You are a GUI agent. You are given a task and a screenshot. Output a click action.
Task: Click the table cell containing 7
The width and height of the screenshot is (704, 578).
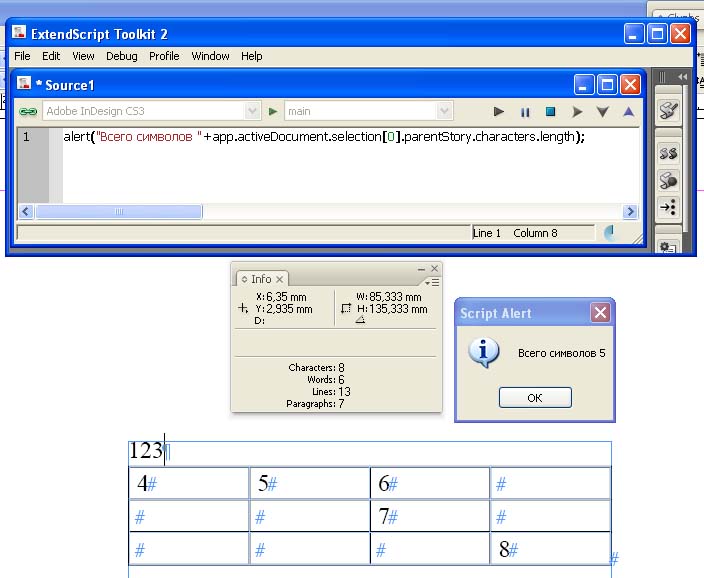[430, 516]
